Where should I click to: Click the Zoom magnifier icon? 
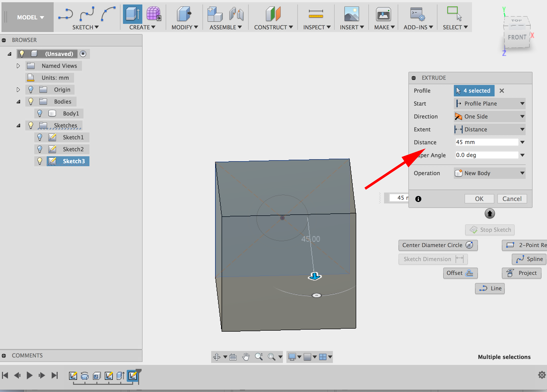click(259, 357)
